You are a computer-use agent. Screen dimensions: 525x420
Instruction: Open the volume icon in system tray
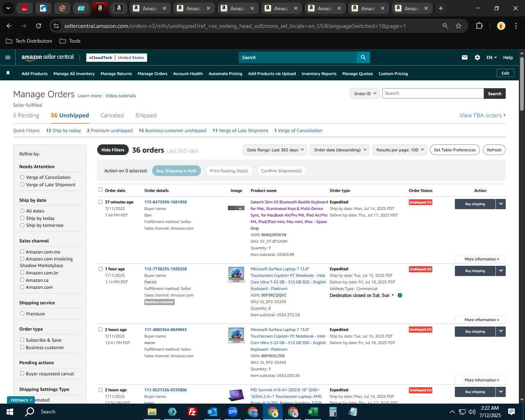(x=472, y=412)
